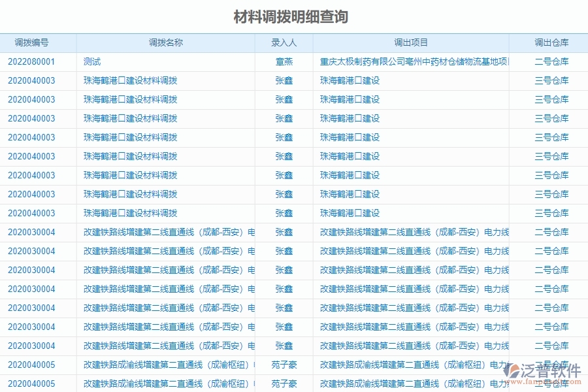588x392 pixels.
Task: Sort table by 调拨名称 column header
Action: [x=165, y=42]
